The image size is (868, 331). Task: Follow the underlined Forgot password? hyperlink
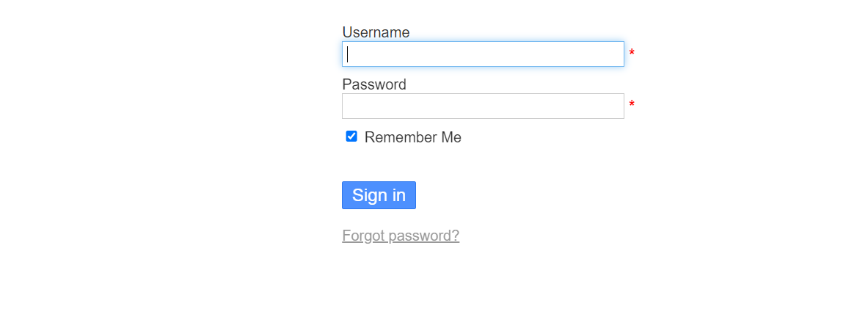point(401,236)
